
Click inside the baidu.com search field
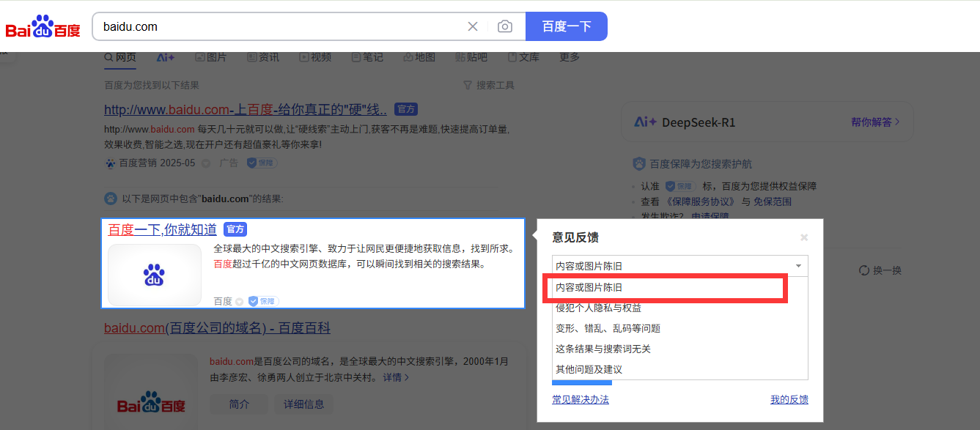(x=279, y=26)
